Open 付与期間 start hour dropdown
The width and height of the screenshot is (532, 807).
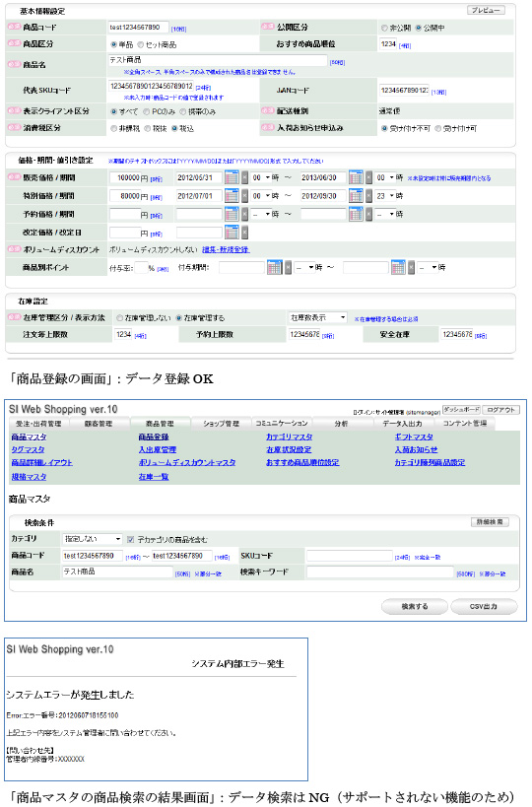pyautogui.click(x=304, y=267)
